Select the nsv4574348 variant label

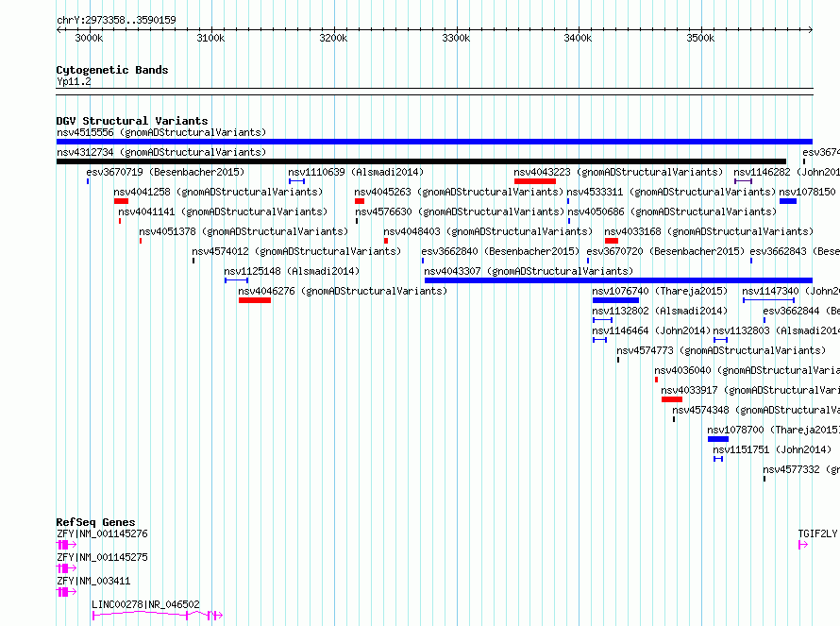(756, 410)
